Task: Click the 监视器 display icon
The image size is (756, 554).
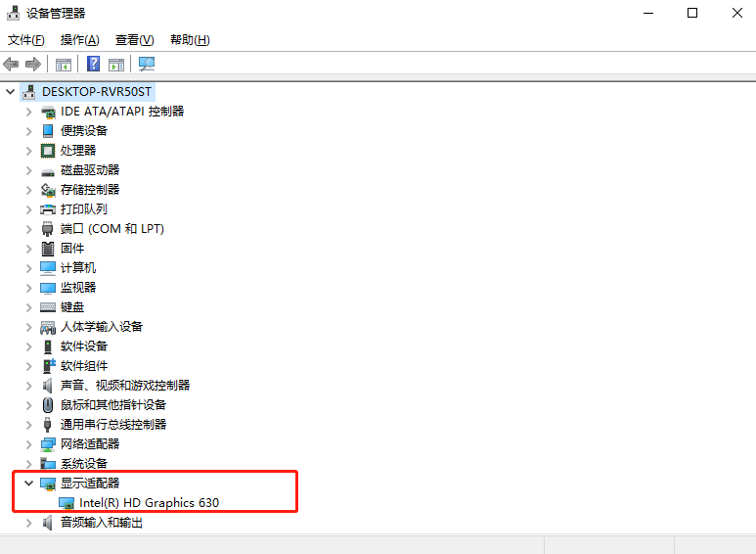Action: click(x=48, y=288)
